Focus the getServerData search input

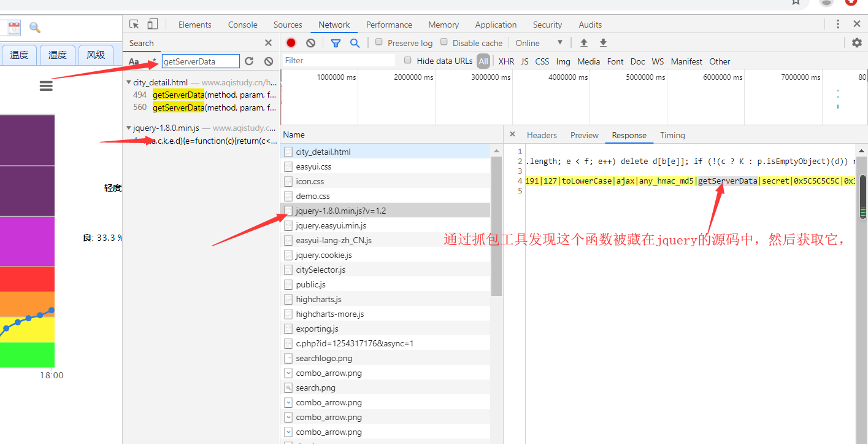[x=201, y=61]
